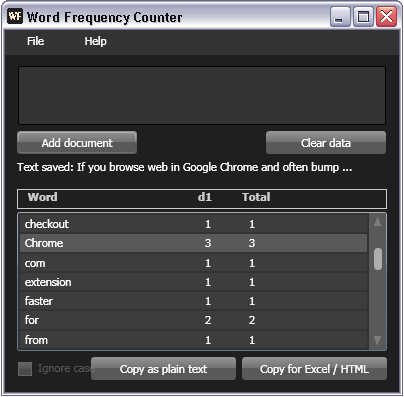The width and height of the screenshot is (404, 397).
Task: Click the d1 column header
Action: 205,197
